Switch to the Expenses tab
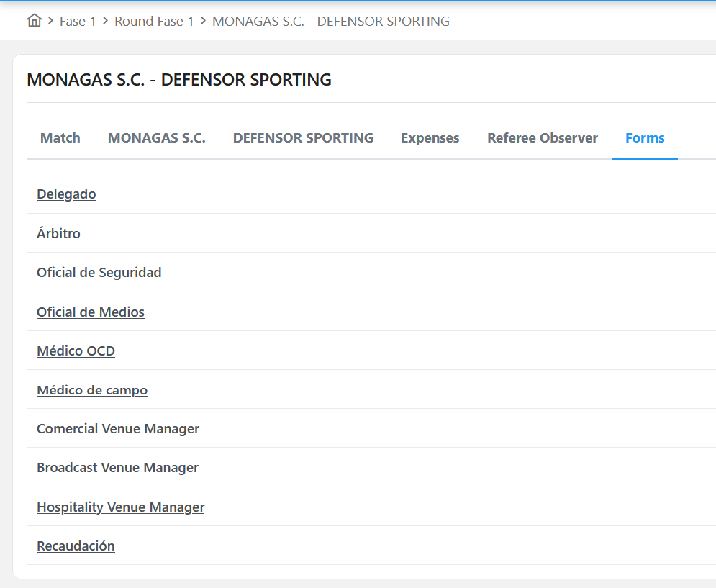The height and width of the screenshot is (588, 716). [430, 138]
